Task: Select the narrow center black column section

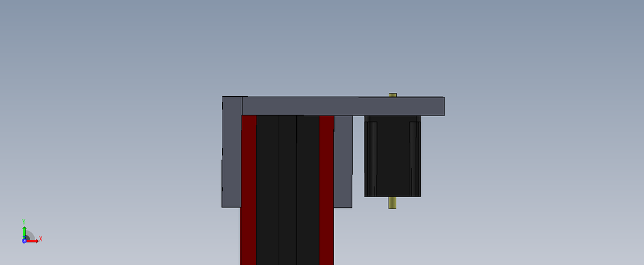Action: click(x=287, y=188)
